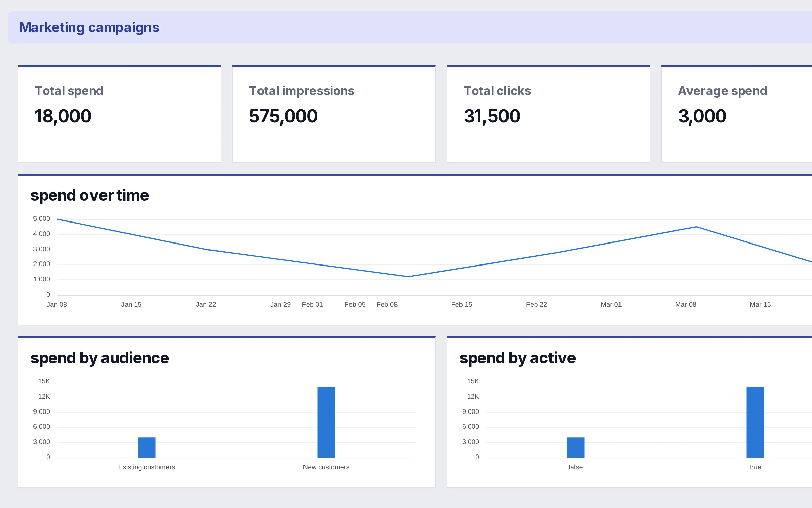Click the 18,000 total spend value
812x508 pixels.
(x=63, y=116)
